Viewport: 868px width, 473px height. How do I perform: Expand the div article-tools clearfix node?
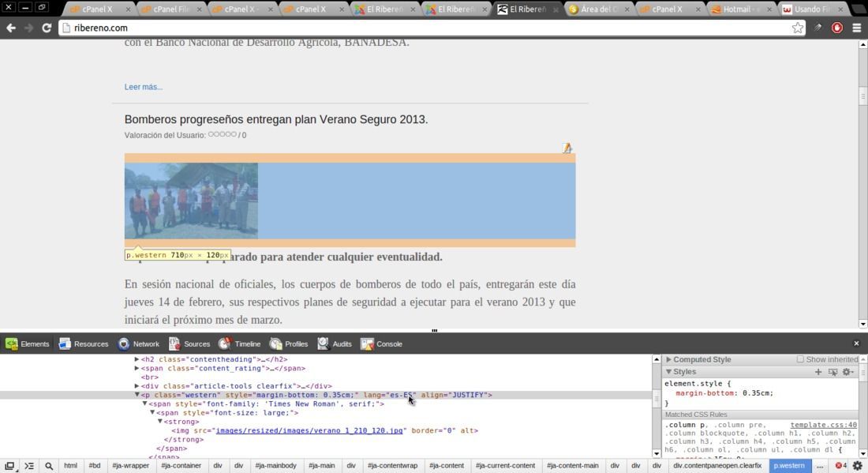point(137,386)
